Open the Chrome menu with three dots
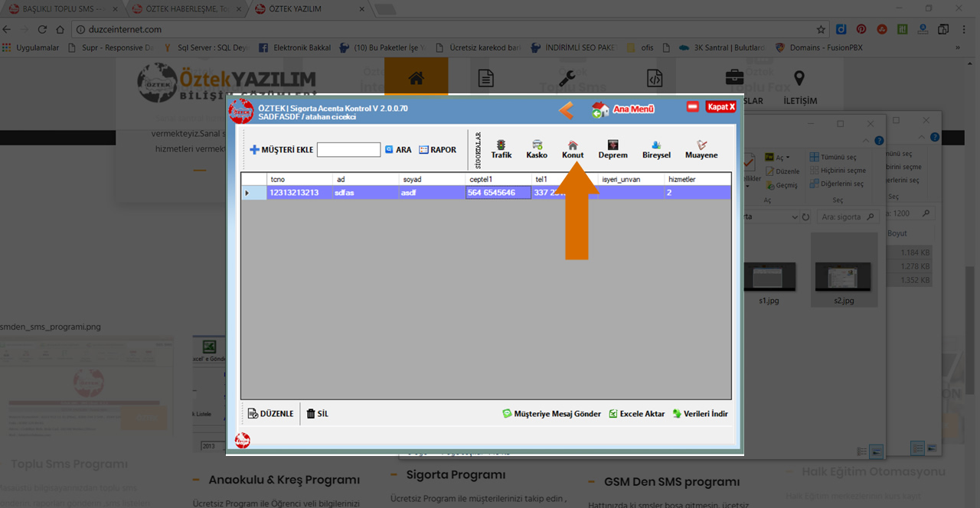Viewport: 980px width, 508px height. [964, 30]
